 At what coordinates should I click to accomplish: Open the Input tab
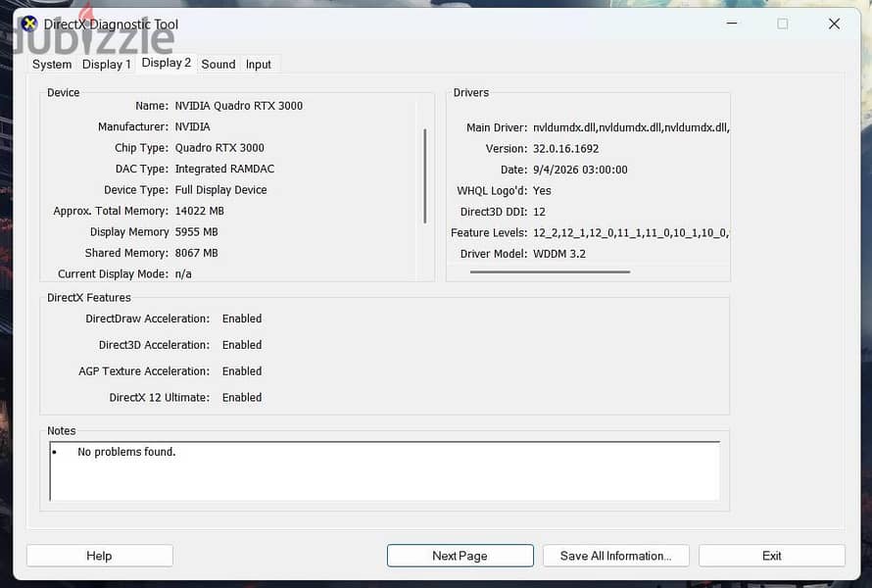pos(258,64)
